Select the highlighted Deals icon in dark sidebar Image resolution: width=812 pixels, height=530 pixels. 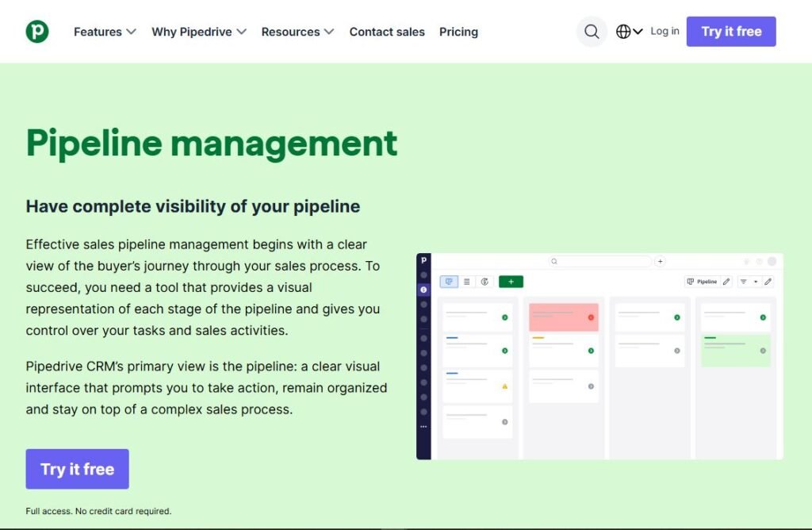tap(424, 289)
